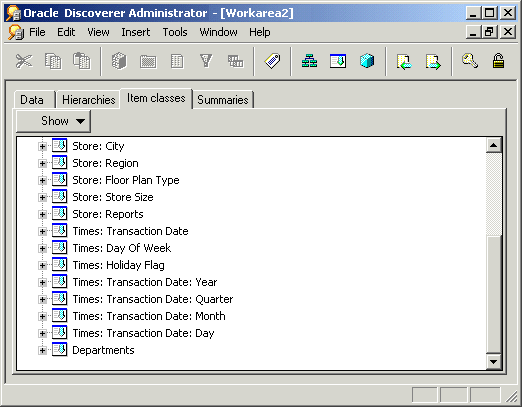Click the vertical scrollbar thumb
Viewport: 522px width, 407px height.
pyautogui.click(x=494, y=294)
